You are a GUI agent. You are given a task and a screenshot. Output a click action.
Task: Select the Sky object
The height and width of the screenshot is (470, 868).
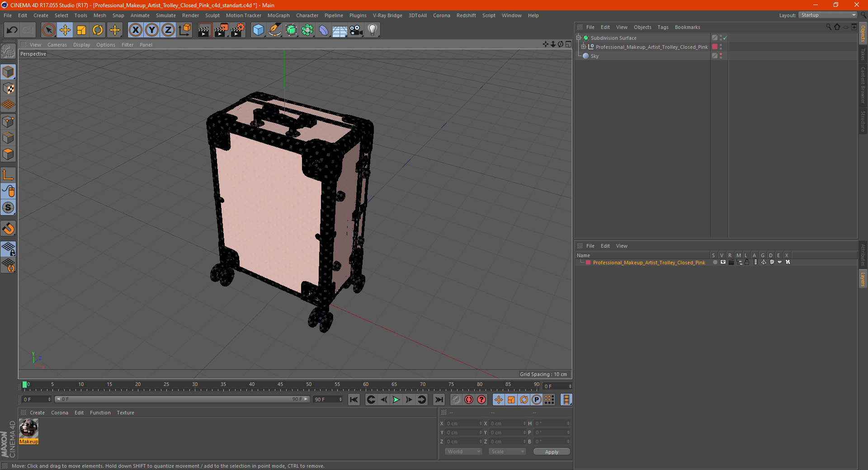click(x=594, y=56)
